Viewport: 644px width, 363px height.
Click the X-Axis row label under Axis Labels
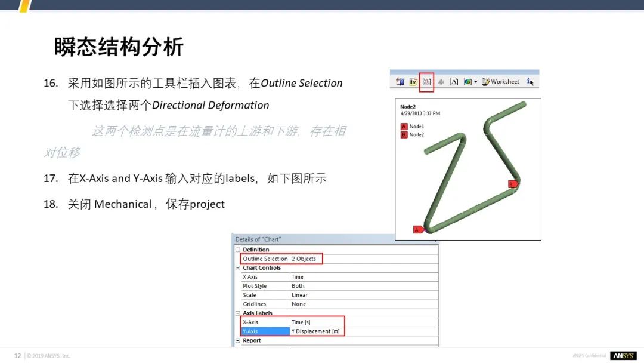pos(265,322)
